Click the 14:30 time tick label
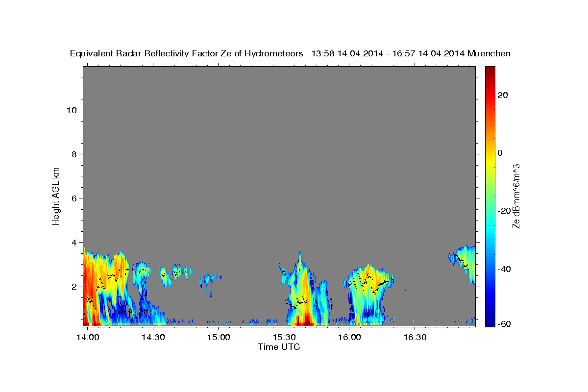 (x=153, y=337)
